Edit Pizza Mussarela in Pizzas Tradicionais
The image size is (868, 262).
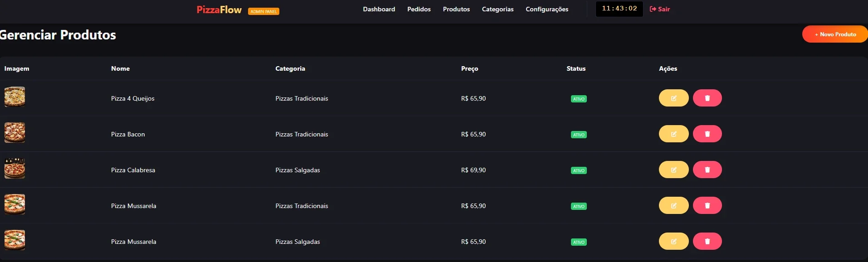673,205
